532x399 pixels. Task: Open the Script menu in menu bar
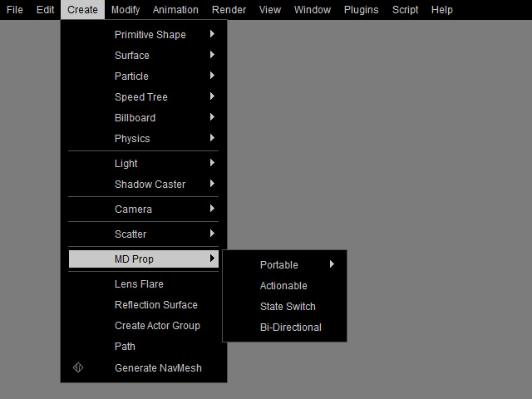point(405,9)
